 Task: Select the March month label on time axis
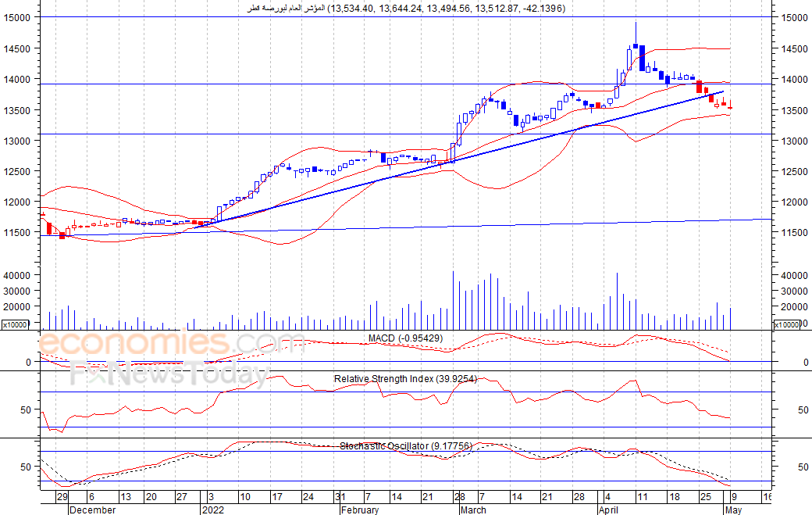[473, 510]
